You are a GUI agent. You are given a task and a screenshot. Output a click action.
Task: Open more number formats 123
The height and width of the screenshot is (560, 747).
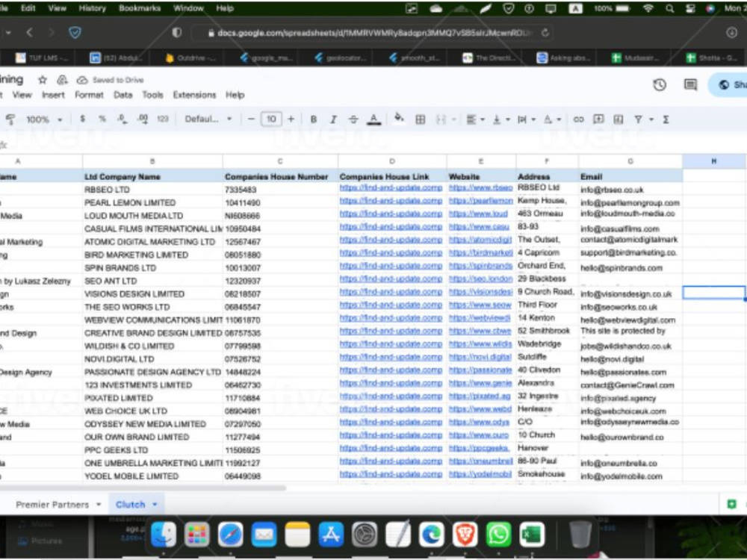163,119
